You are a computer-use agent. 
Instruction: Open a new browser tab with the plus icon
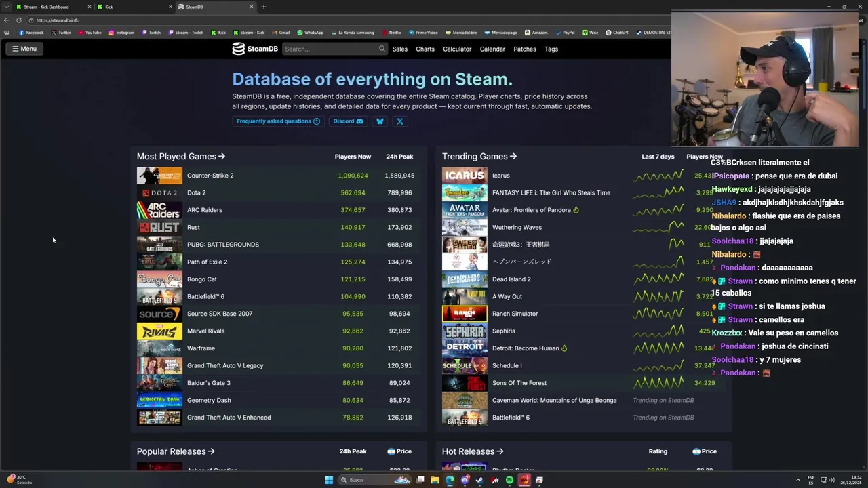point(263,7)
